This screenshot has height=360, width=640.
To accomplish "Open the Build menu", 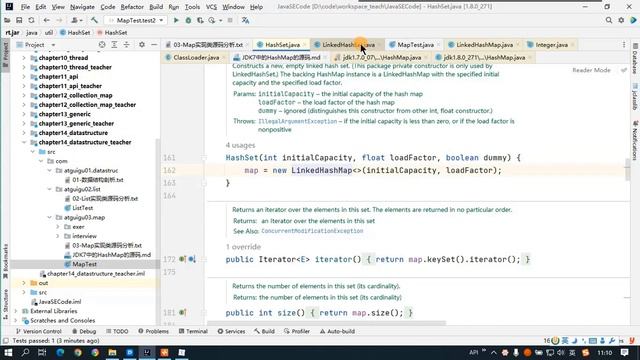I will coord(156,7).
